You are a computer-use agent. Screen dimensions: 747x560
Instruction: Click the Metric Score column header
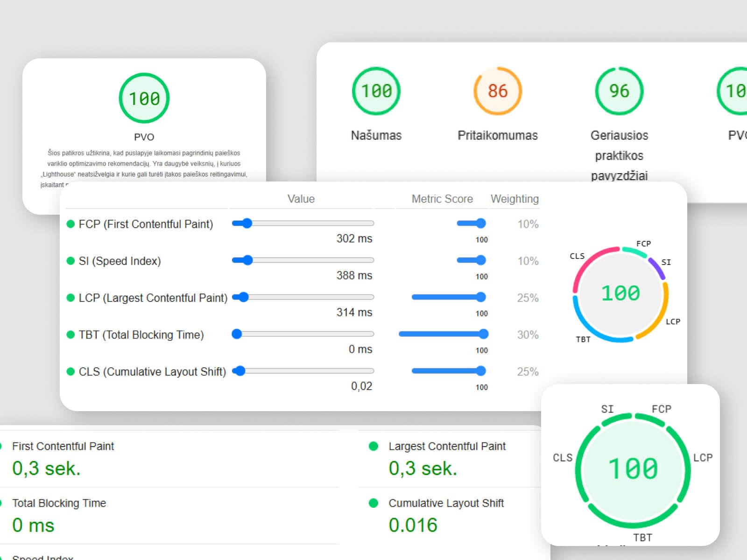pos(442,199)
